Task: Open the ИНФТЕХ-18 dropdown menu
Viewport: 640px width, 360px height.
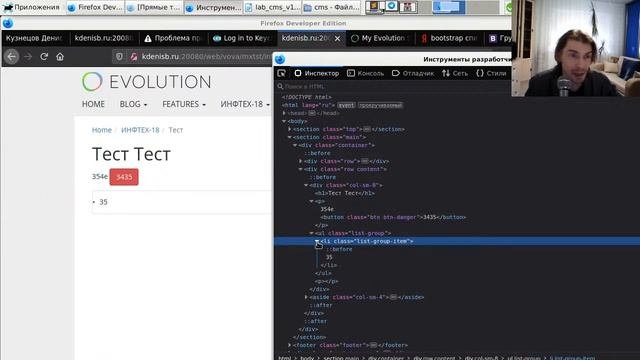Action: [x=245, y=104]
